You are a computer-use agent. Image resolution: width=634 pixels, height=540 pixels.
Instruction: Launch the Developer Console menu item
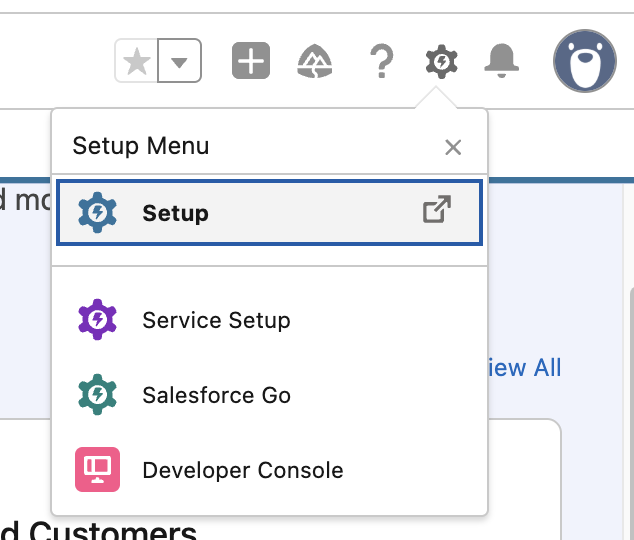tap(269, 470)
